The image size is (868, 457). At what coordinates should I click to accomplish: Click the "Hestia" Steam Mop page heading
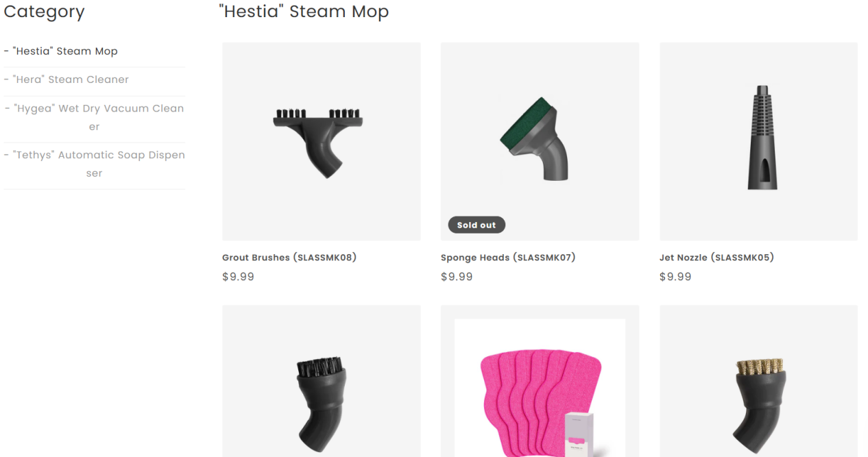(304, 12)
